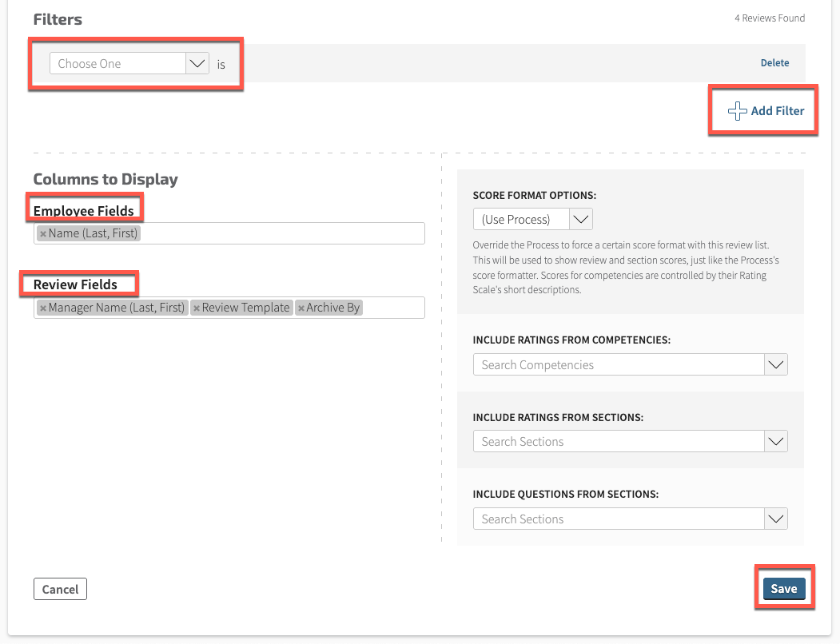
Task: Open the Search Competencies dropdown arrow
Action: 776,365
